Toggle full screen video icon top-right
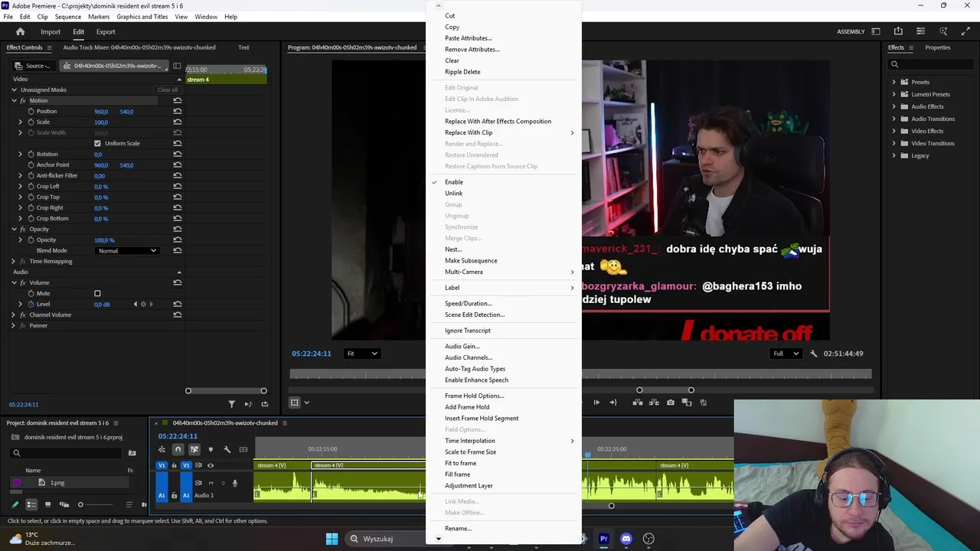This screenshot has width=980, height=551. [x=965, y=31]
